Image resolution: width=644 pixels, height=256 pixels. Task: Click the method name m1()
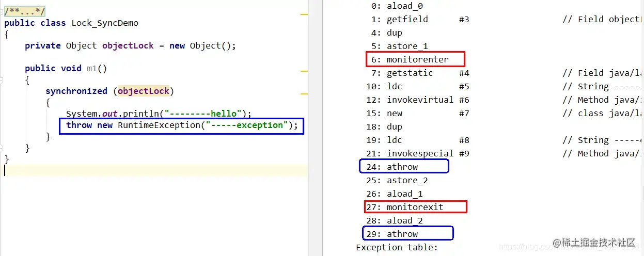[x=97, y=68]
